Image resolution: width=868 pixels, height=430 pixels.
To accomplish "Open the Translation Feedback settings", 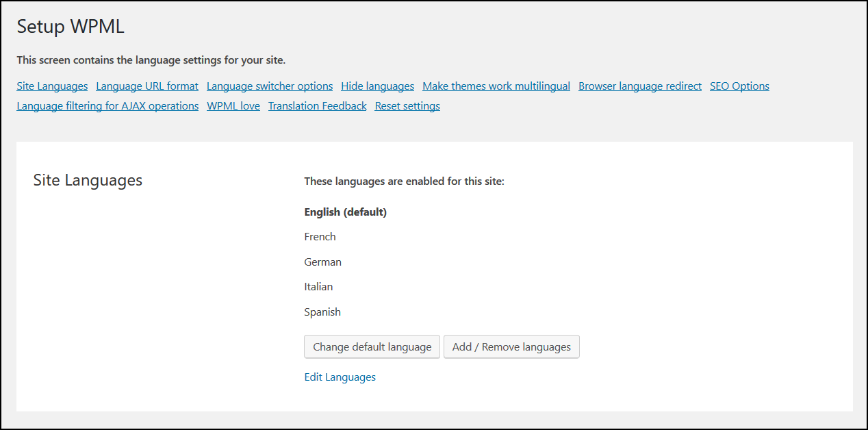I will [x=317, y=105].
